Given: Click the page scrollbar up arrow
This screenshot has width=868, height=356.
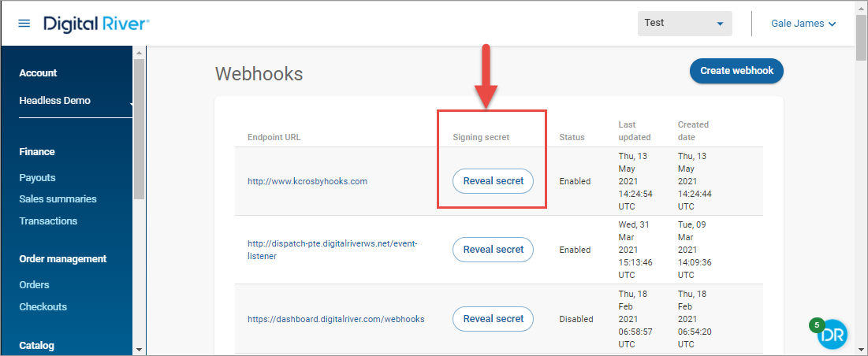Looking at the screenshot, I should [861, 7].
